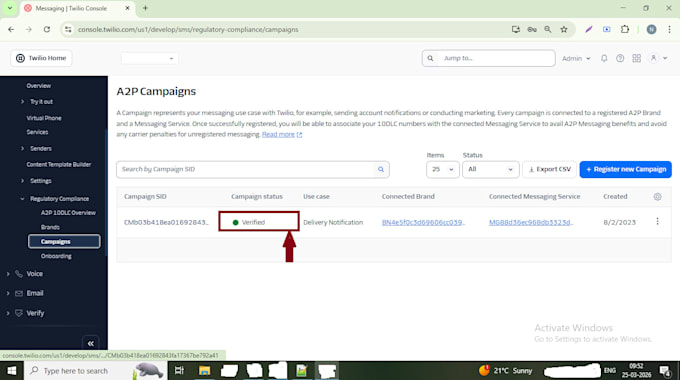Open Chrome three-dot menu
Screen dimensions: 680x380
[669, 29]
